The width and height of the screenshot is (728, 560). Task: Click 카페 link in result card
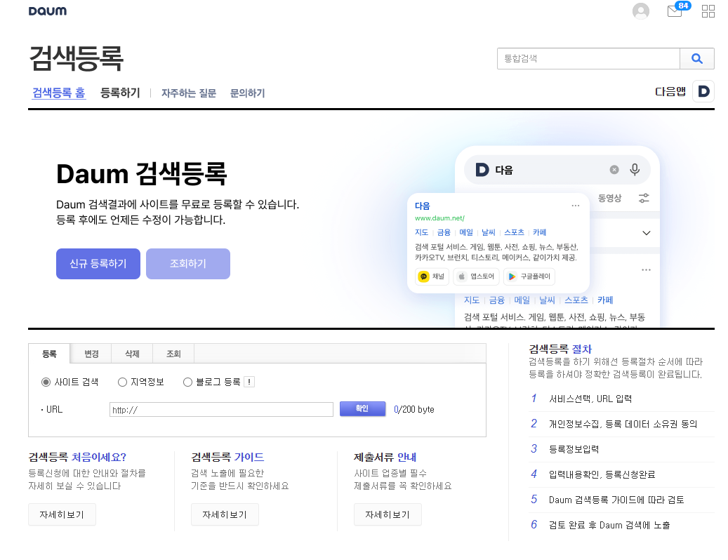coord(539,232)
